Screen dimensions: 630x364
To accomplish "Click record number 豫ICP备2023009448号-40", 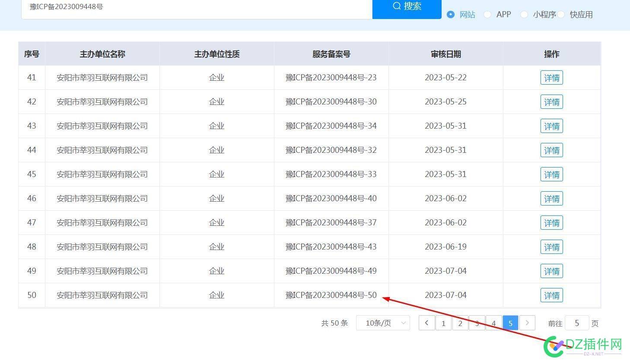I will coord(331,199).
